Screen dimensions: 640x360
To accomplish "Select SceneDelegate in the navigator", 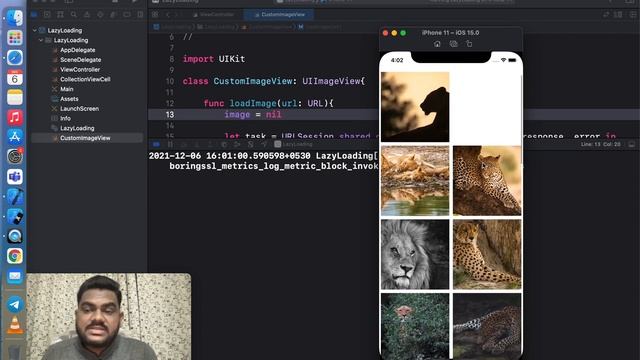I will [80, 60].
